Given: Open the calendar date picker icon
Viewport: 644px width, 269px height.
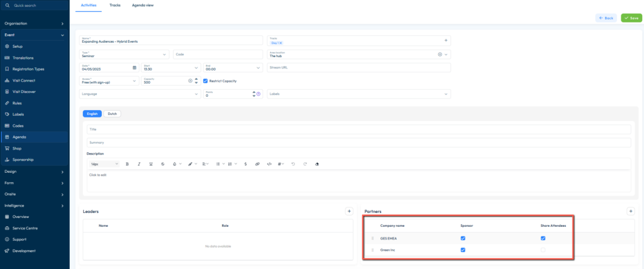Looking at the screenshot, I should [x=134, y=68].
